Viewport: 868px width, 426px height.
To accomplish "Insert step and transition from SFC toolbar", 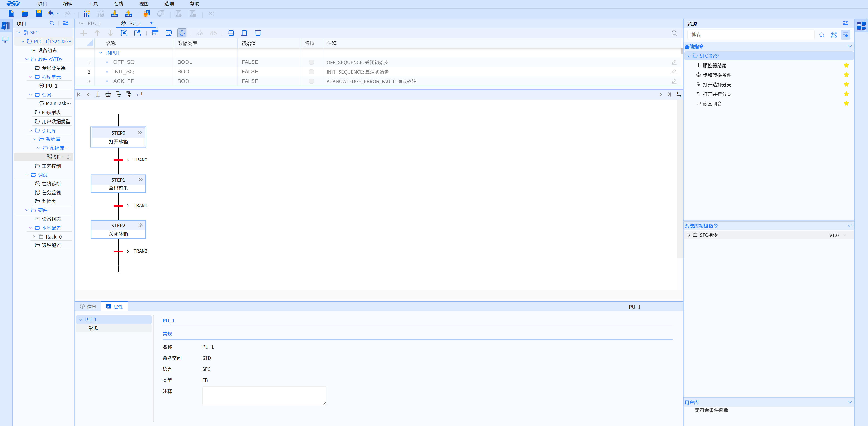I will click(108, 95).
